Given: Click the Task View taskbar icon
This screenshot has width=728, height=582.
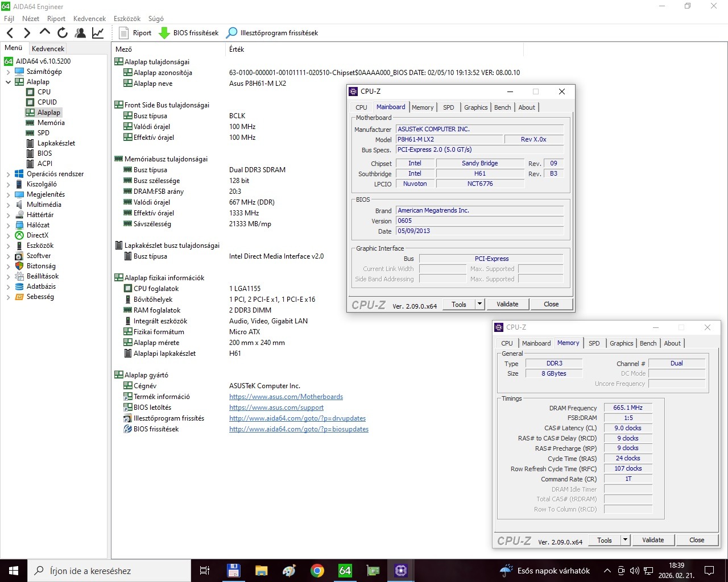Looking at the screenshot, I should [x=205, y=571].
